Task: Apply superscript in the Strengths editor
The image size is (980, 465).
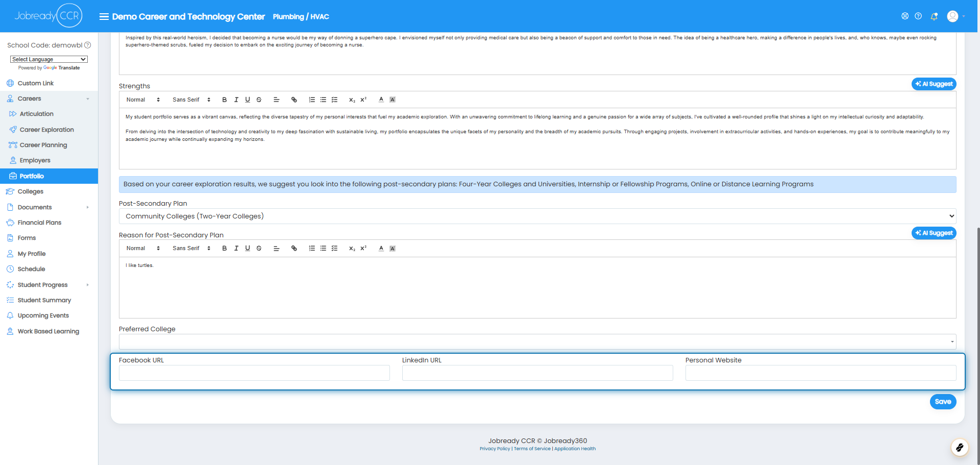Action: 363,100
